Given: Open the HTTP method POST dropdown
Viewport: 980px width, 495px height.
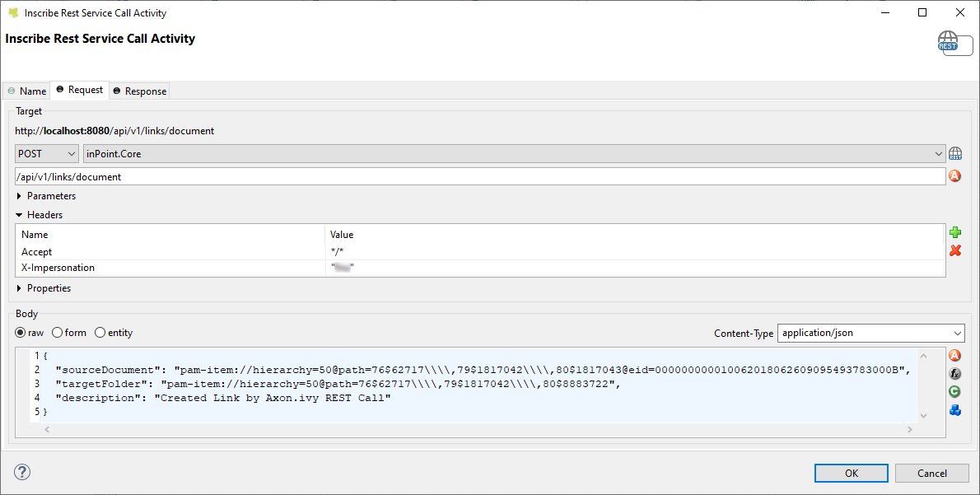Looking at the screenshot, I should 47,154.
